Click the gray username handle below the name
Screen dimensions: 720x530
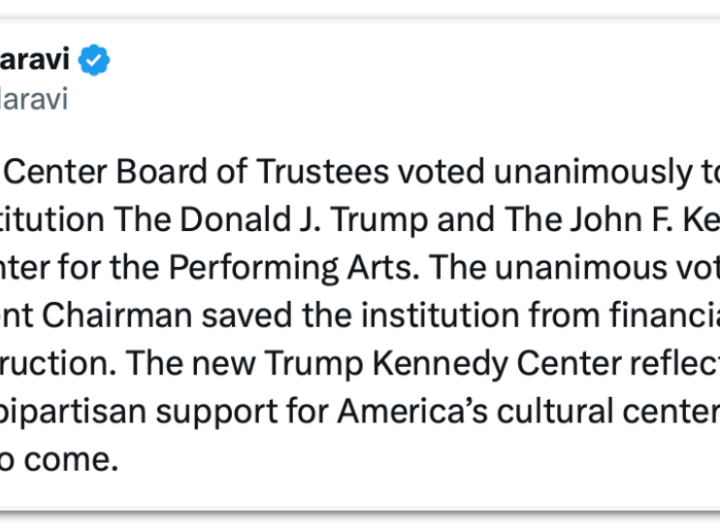[34, 100]
